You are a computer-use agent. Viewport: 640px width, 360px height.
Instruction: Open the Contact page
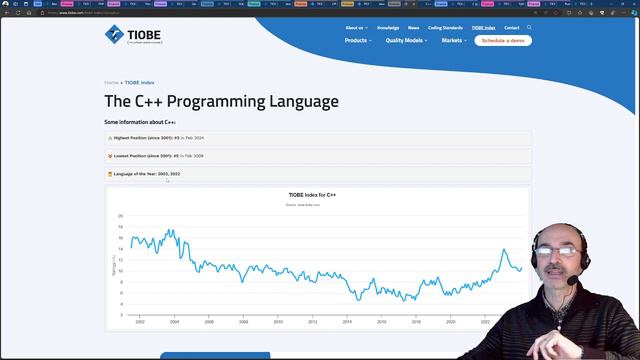511,28
